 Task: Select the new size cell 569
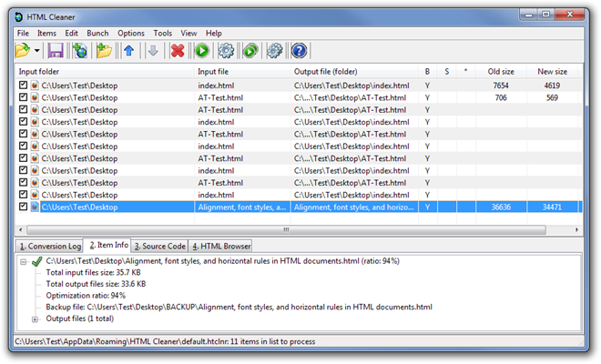[552, 97]
